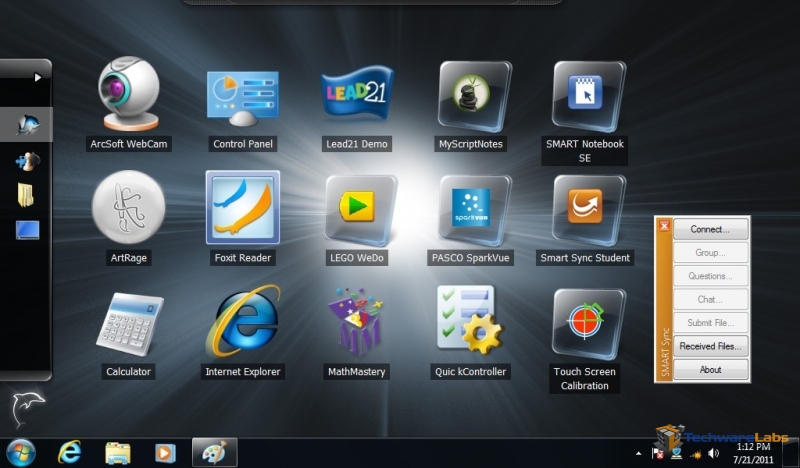800x468 pixels.
Task: Launch the Internet Explorer launcher icon
Action: point(244,321)
